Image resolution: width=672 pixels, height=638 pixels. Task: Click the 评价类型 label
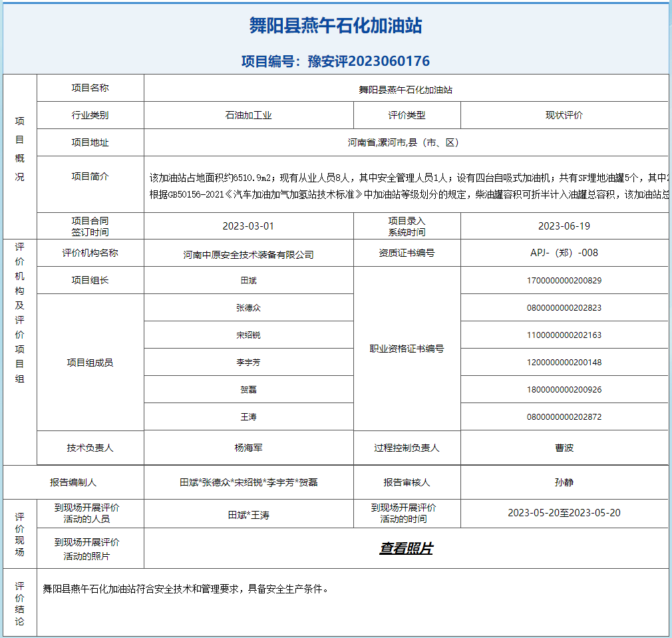click(x=407, y=115)
